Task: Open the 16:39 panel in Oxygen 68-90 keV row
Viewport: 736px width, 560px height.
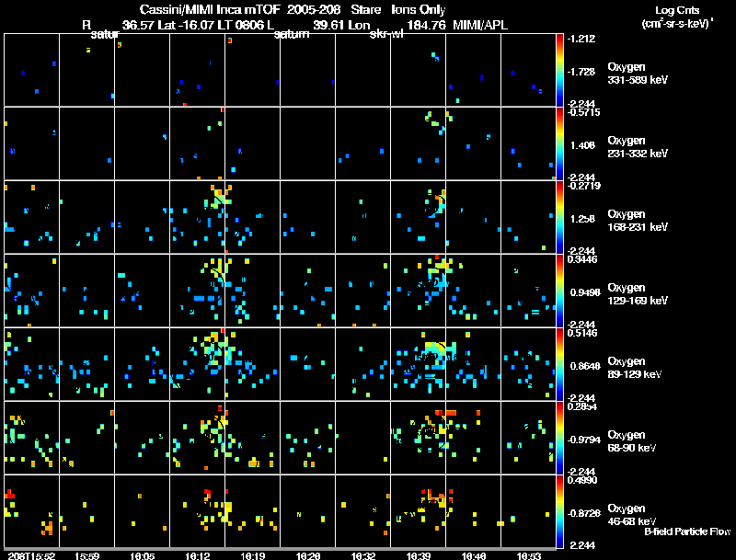Action: tap(419, 438)
